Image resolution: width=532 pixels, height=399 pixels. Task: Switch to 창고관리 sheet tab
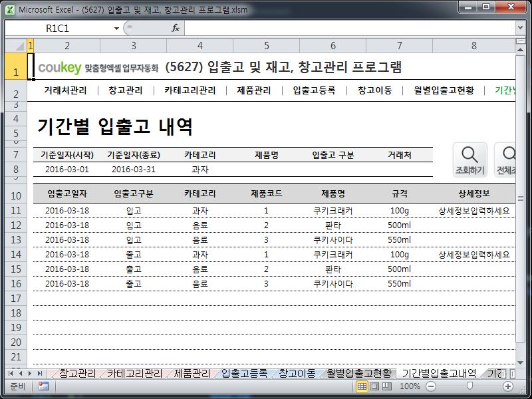click(77, 374)
